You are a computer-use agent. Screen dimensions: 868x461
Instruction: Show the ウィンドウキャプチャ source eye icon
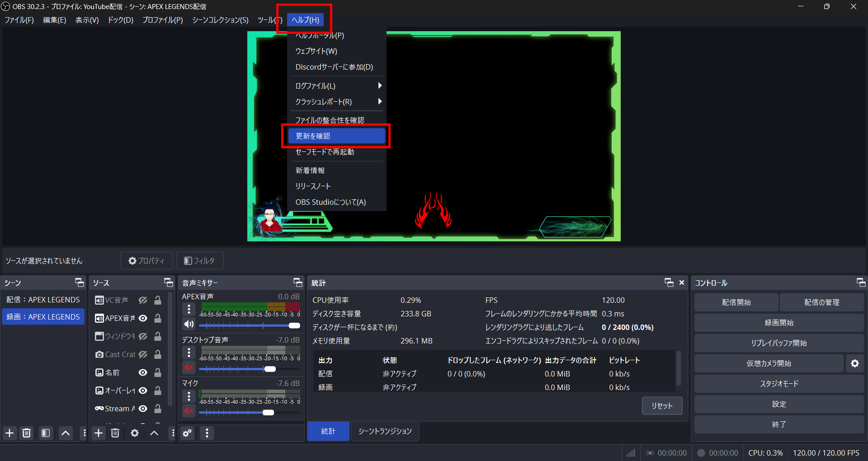[143, 336]
